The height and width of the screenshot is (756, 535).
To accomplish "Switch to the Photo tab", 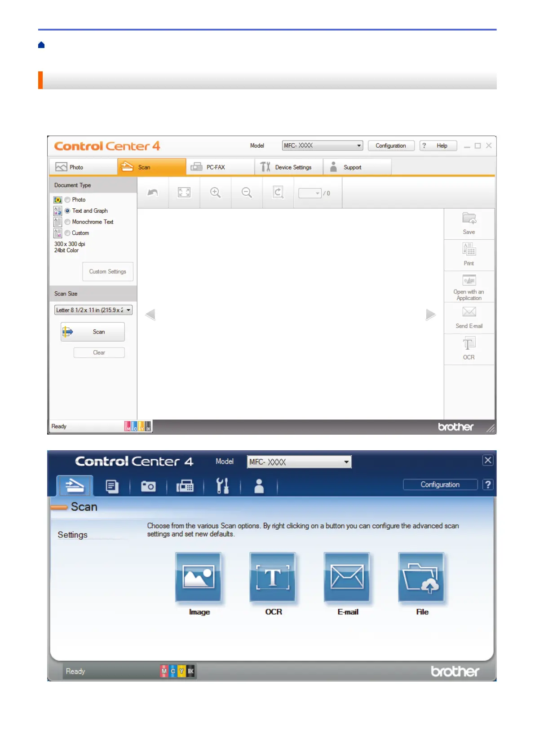I will coord(83,167).
